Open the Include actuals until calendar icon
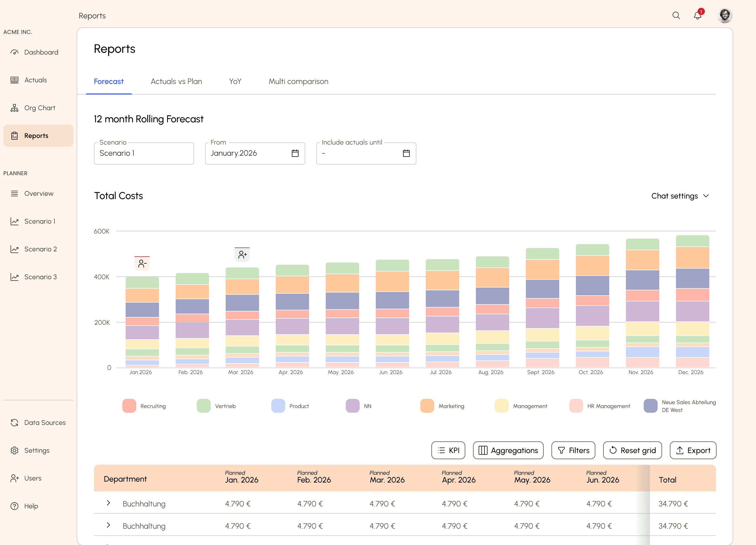 (406, 153)
